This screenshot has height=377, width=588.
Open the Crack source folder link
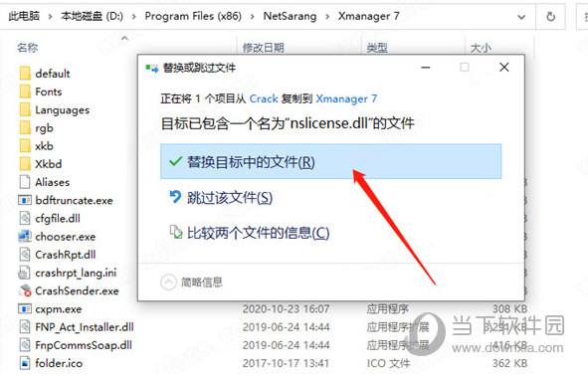click(264, 98)
